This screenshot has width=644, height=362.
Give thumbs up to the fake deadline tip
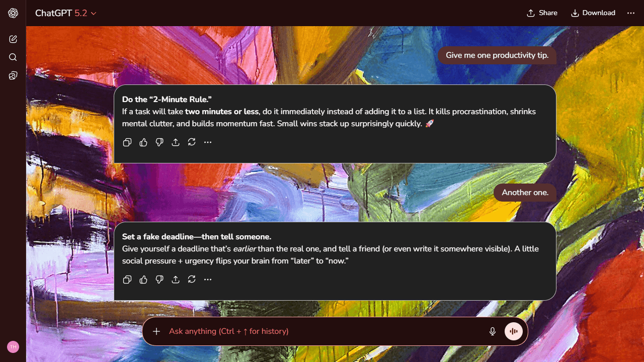click(143, 280)
